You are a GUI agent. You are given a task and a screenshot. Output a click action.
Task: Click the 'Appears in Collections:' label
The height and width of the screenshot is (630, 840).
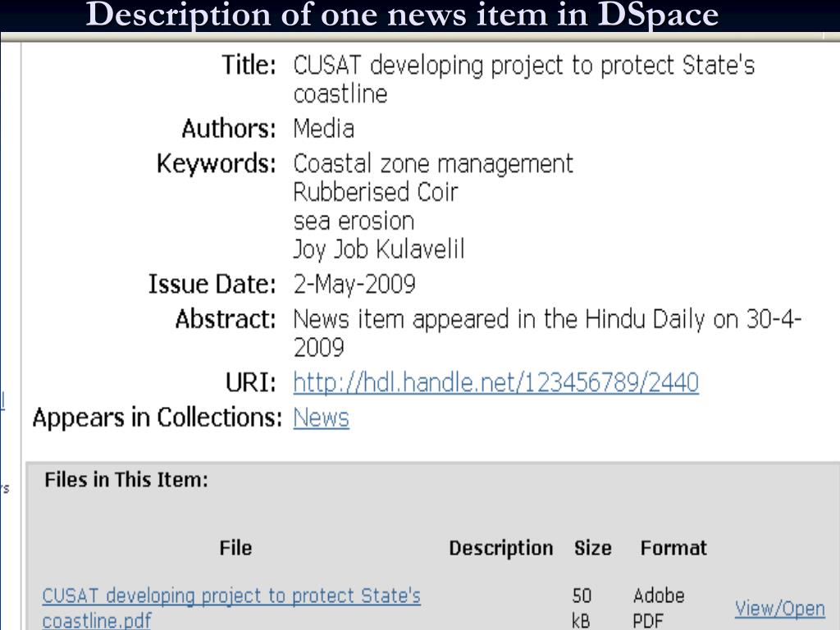(x=157, y=418)
